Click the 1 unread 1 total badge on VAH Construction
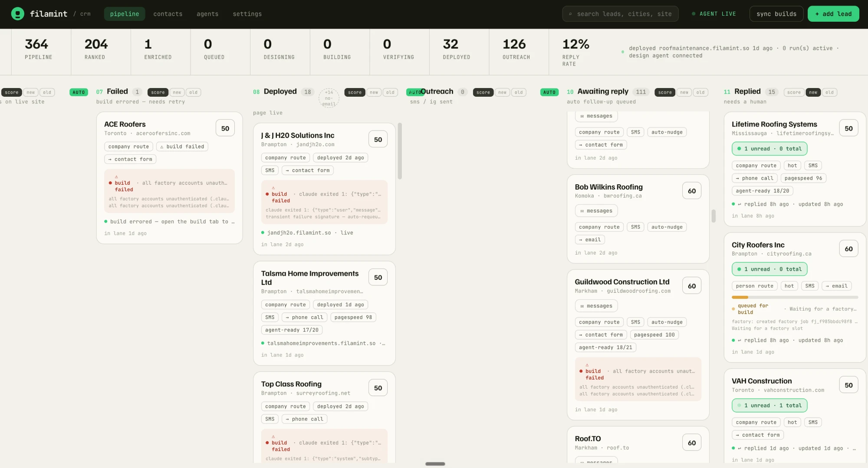Screen dimensions: 868x468 coord(769,406)
